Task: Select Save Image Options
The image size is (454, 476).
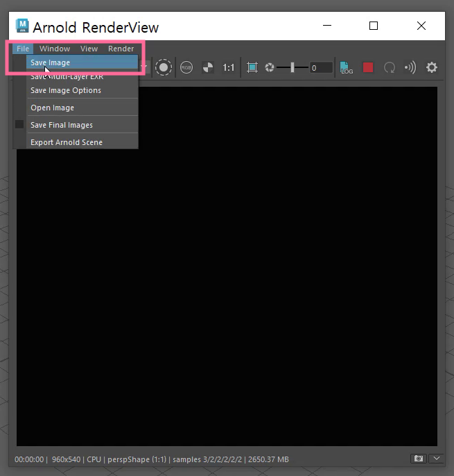Action: 82,90
